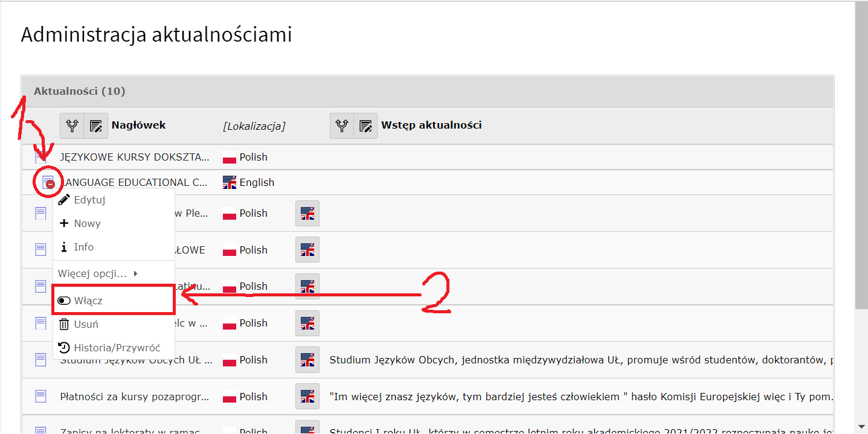The image size is (868, 434).
Task: Click the Nagłówek column header
Action: click(138, 126)
